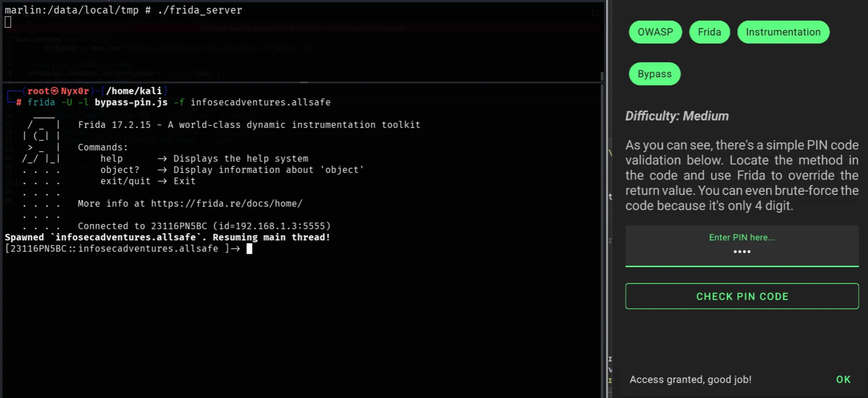Click the bottom terminal pane scrollbar
The height and width of the screenshot is (398, 868).
tap(602, 234)
